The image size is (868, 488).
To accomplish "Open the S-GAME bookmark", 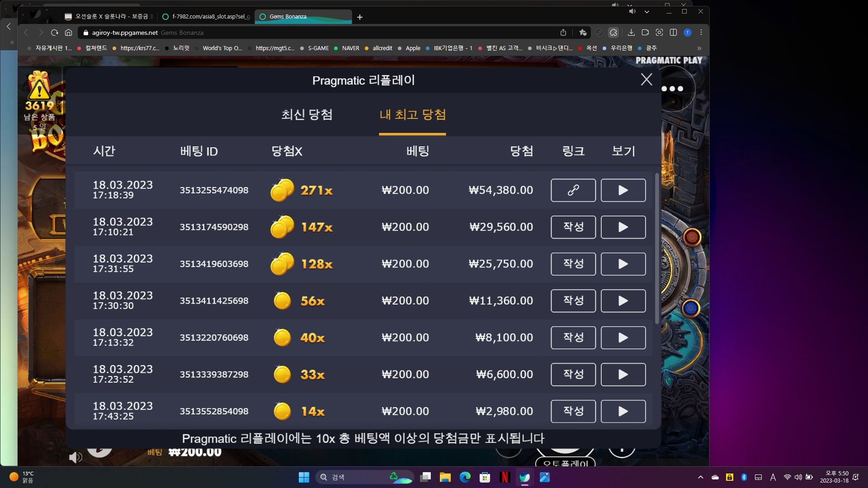I will click(x=315, y=48).
